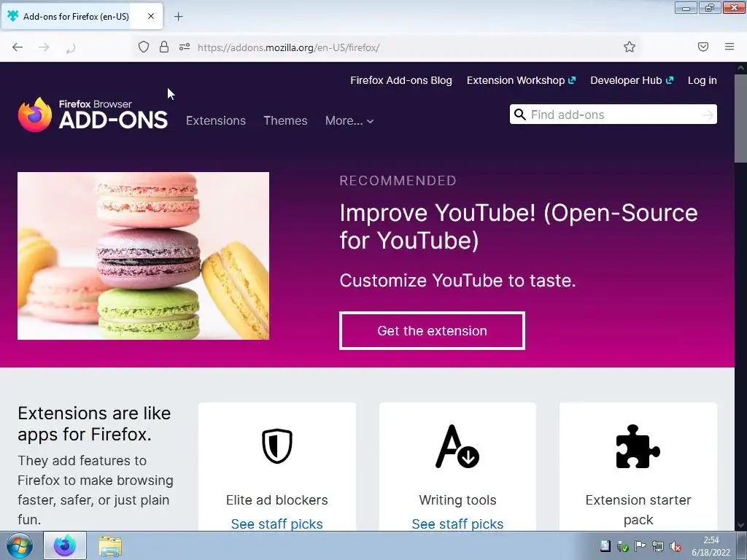
Task: Open the tracking protection shield icon
Action: coord(144,47)
